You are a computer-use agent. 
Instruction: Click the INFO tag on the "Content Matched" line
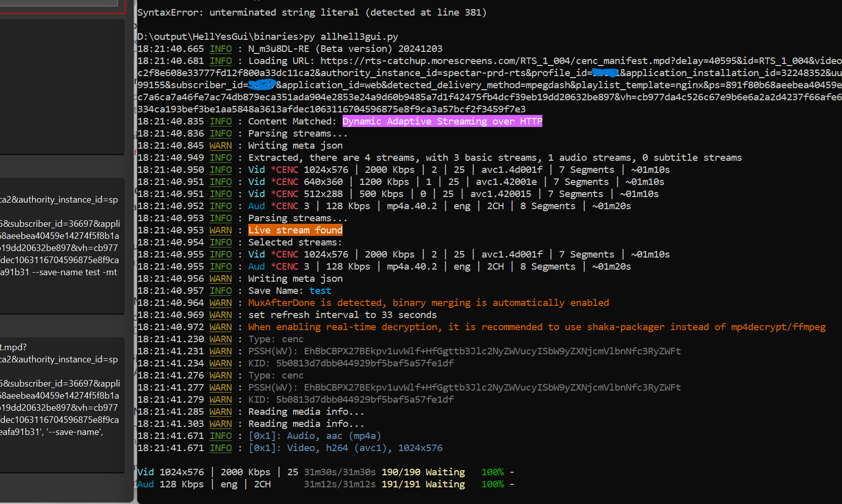220,121
